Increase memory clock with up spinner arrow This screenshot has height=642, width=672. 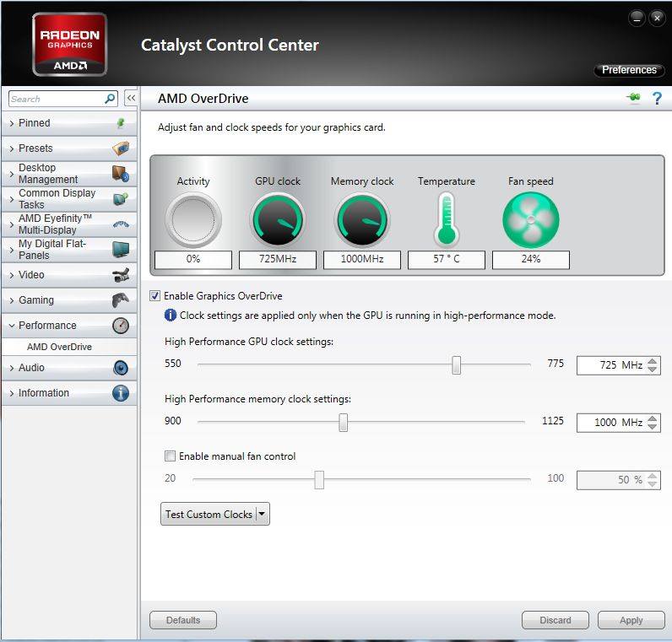(x=653, y=418)
